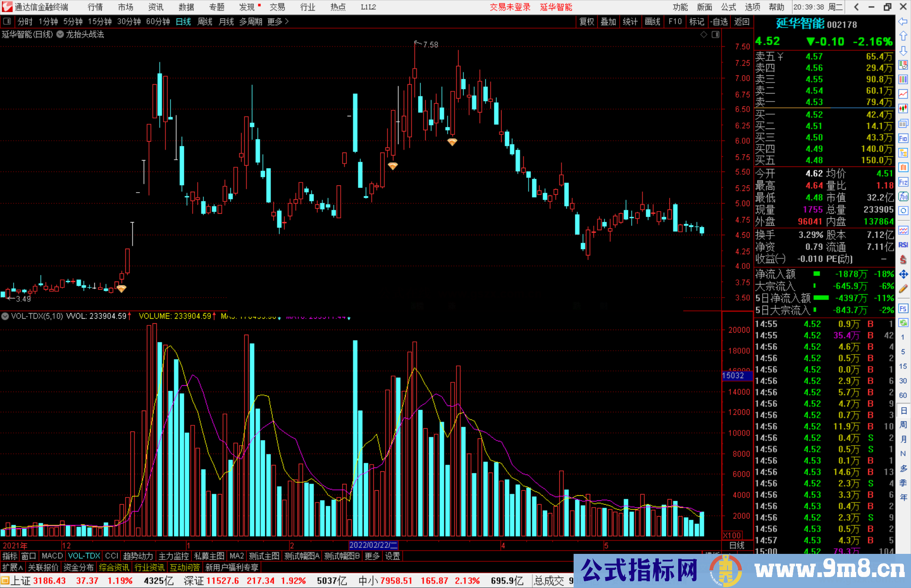Click the 复权 button above the chart
The image size is (911, 588).
click(587, 21)
